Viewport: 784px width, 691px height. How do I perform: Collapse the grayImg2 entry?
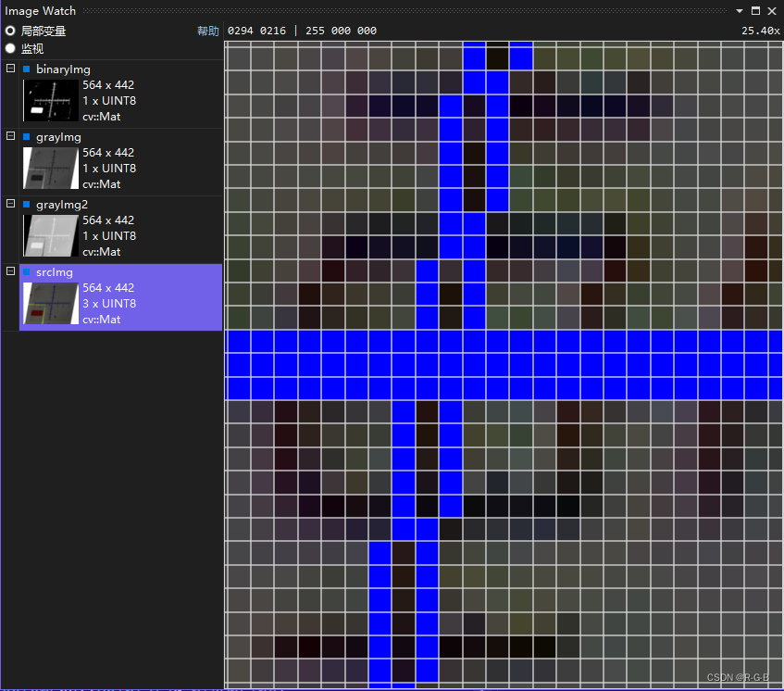click(x=10, y=203)
